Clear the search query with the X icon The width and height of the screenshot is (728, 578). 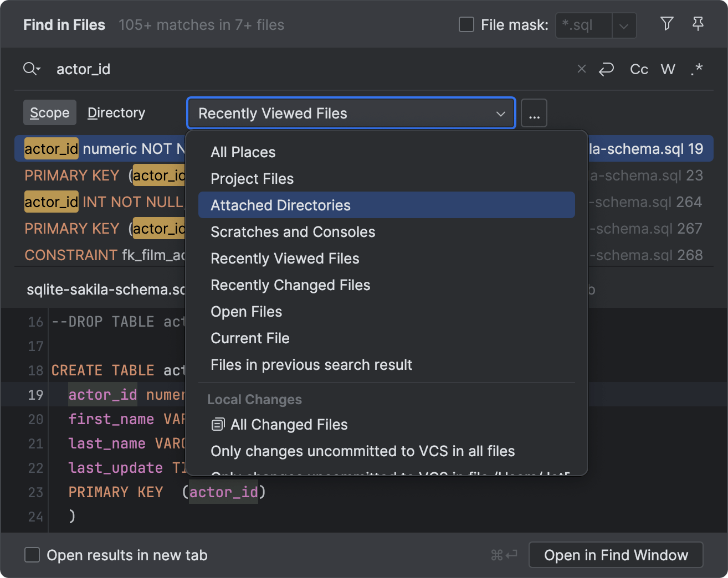[581, 69]
